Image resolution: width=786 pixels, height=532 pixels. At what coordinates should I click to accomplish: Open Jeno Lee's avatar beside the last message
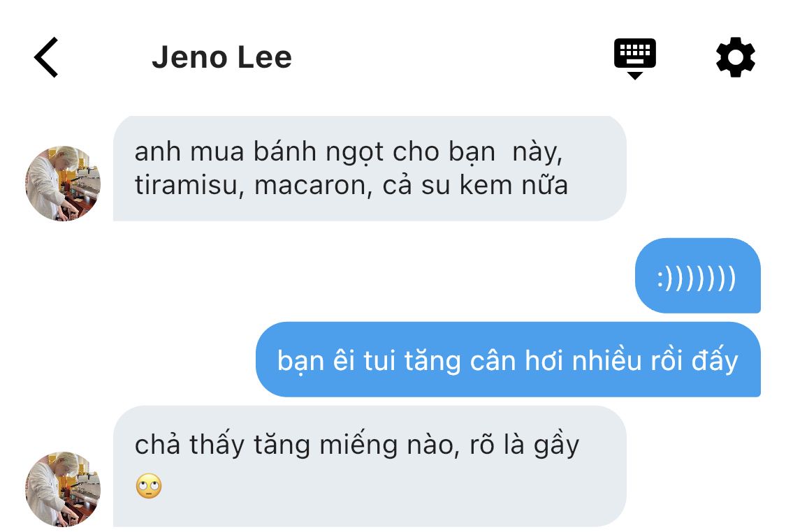(63, 489)
